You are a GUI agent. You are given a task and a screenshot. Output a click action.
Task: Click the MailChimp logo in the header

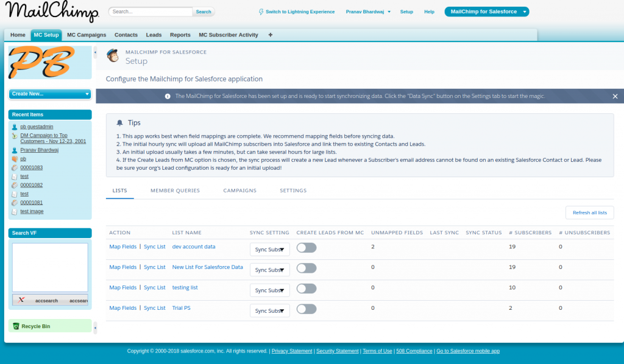click(x=52, y=12)
